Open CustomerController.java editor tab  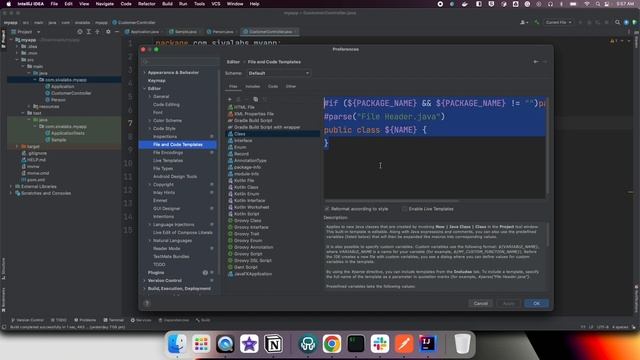click(270, 32)
